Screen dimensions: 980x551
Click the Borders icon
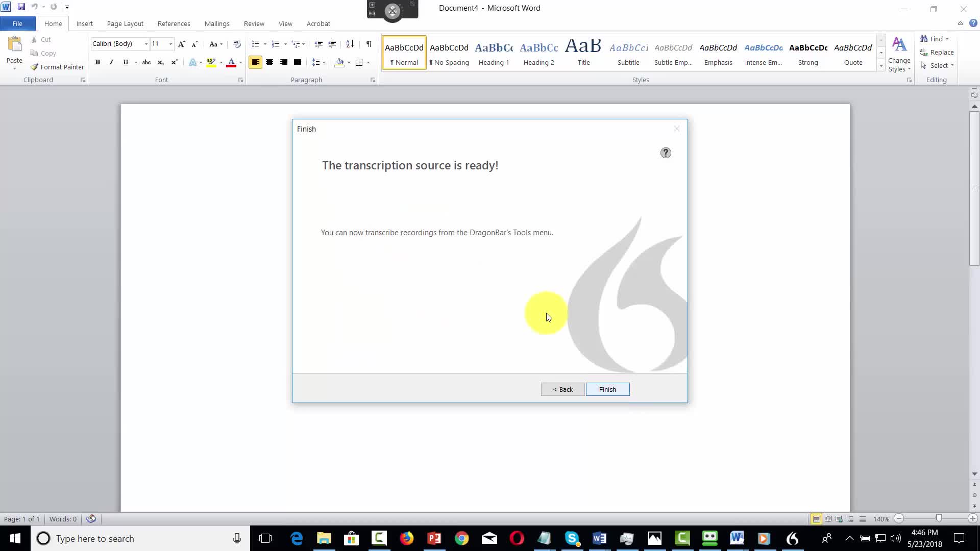(x=359, y=62)
